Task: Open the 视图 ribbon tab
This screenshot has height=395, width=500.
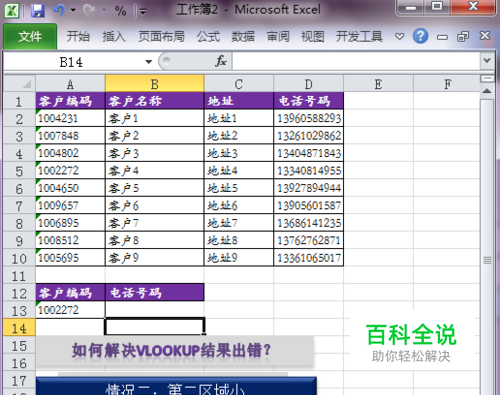Action: 312,36
